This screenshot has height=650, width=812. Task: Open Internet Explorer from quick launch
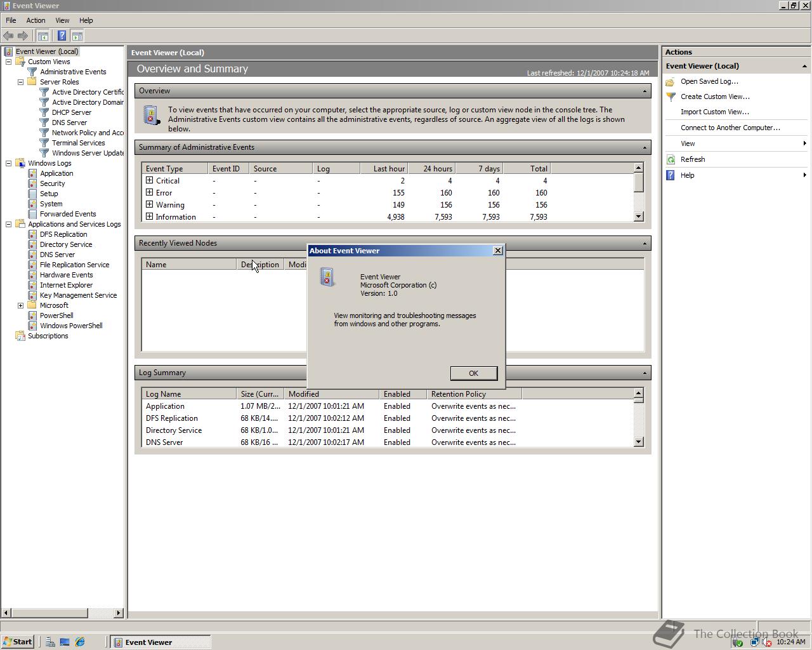(80, 642)
